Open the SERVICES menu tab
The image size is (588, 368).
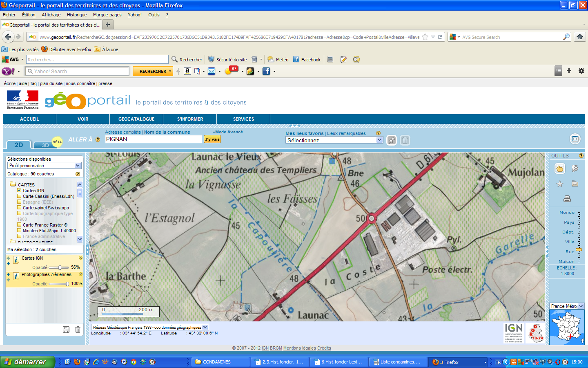pos(243,119)
